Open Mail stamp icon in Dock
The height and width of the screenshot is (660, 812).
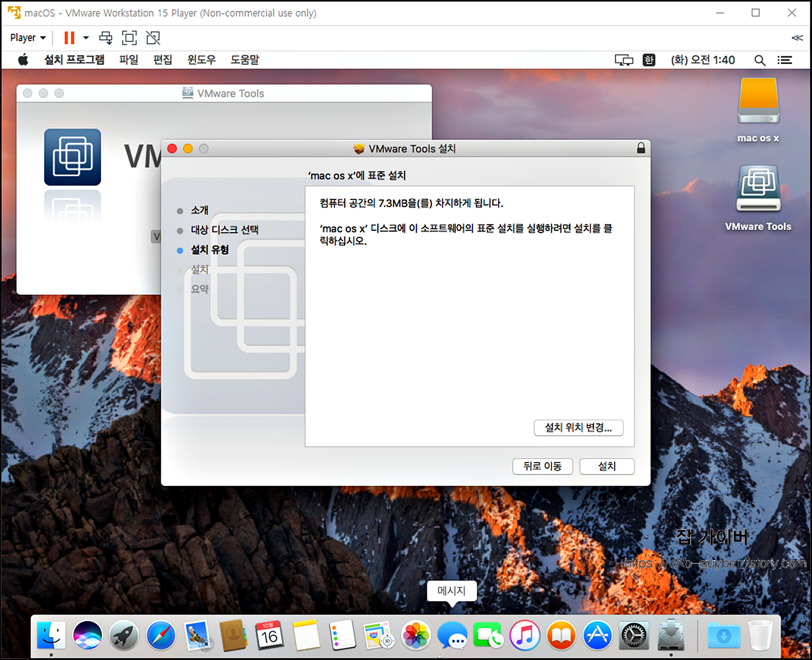click(x=197, y=635)
